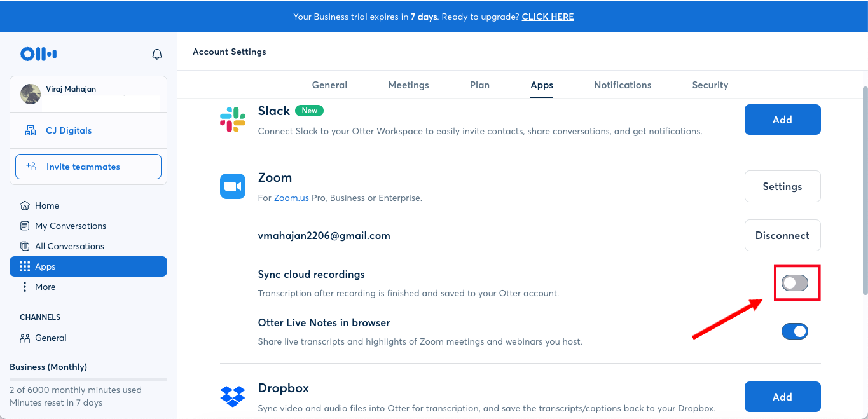Click Viraj Mahajan's profile avatar
Screen dimensions: 868x419
31,94
